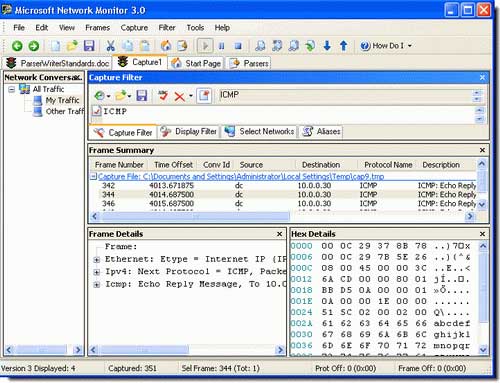
Task: Switch to the Aliases tab
Action: click(321, 132)
